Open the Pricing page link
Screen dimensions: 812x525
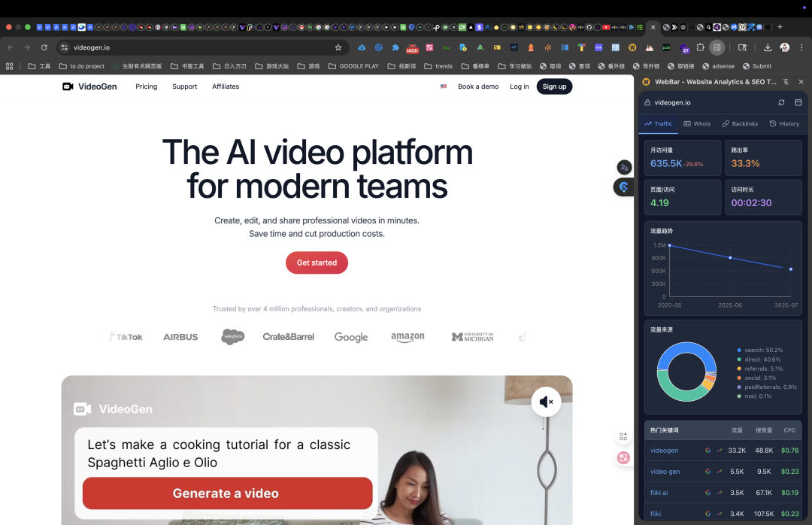point(146,86)
